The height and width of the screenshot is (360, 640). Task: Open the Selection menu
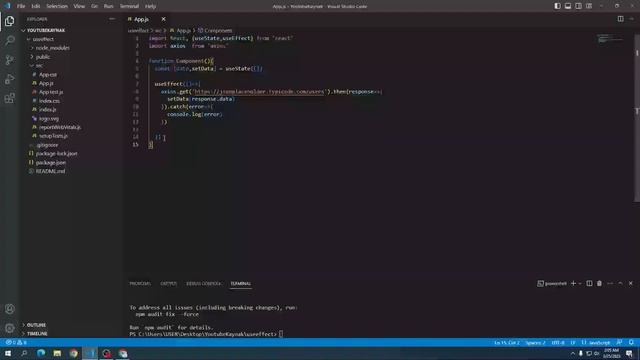point(57,6)
